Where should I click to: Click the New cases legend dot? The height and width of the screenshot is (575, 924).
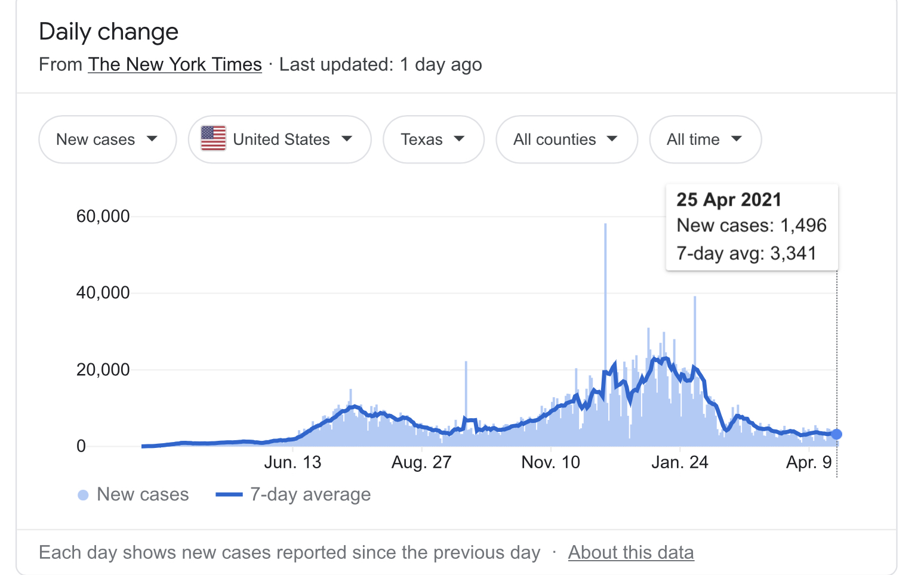click(x=84, y=495)
